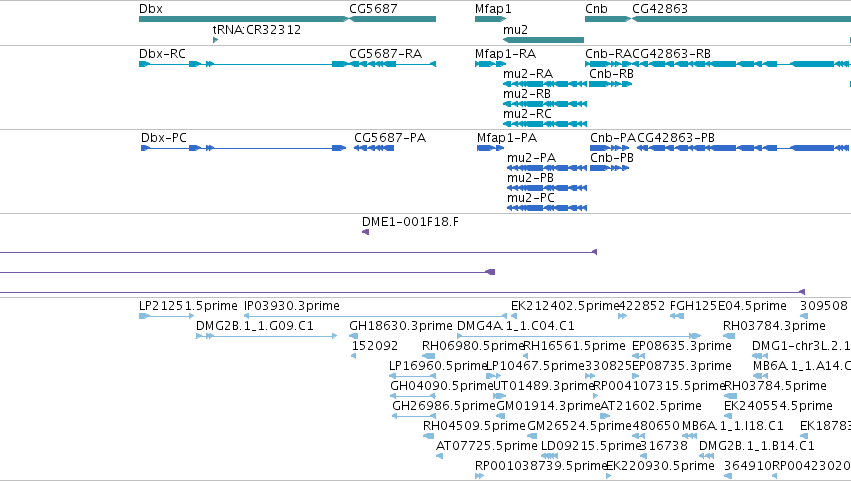The image size is (851, 481).
Task: Select the 316738 feature label
Action: click(664, 447)
